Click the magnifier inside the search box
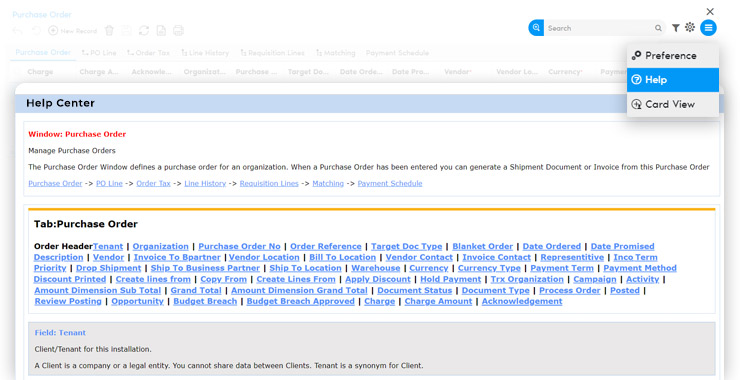Viewport: 740px width, 380px height. point(658,28)
